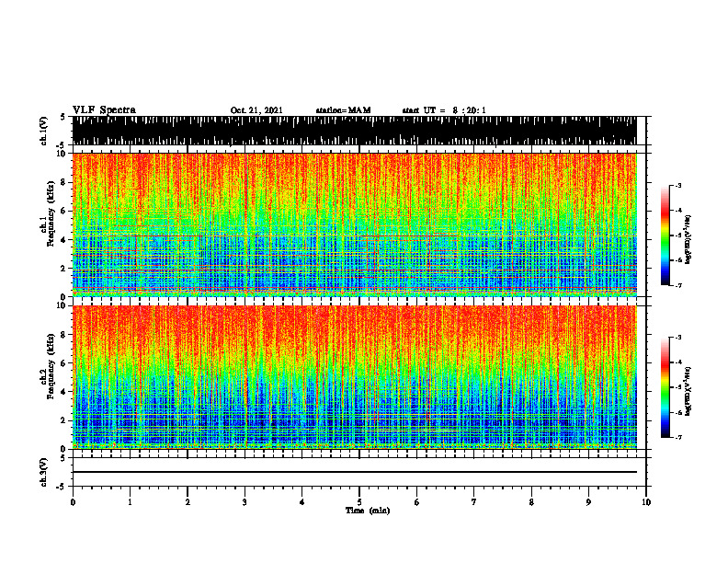The width and height of the screenshot is (728, 563).
Task: Click the ch.1 frequency spectrogram plot
Action: click(354, 224)
